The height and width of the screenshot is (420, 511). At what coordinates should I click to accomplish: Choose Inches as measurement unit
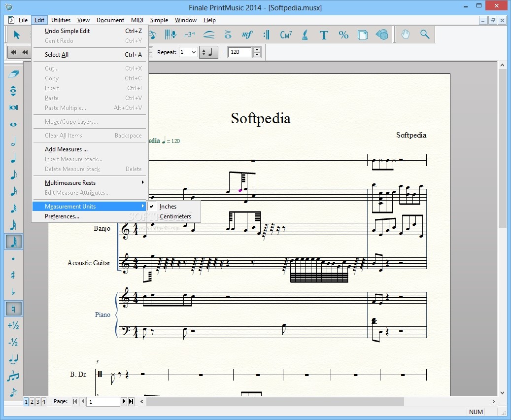(174, 207)
